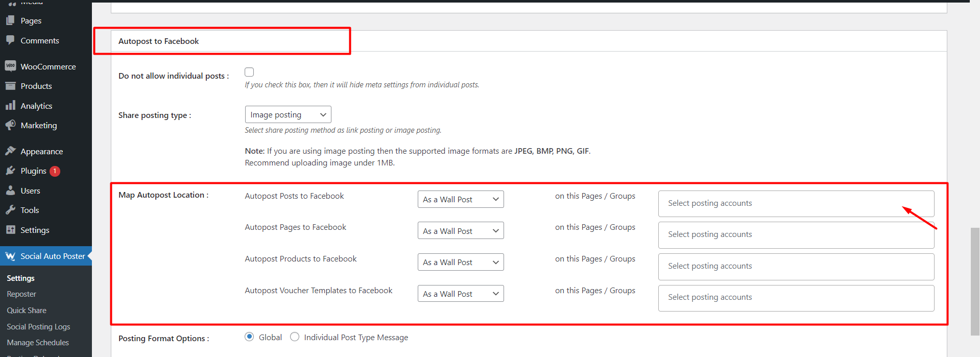Open the Share posting type dropdown

point(288,114)
